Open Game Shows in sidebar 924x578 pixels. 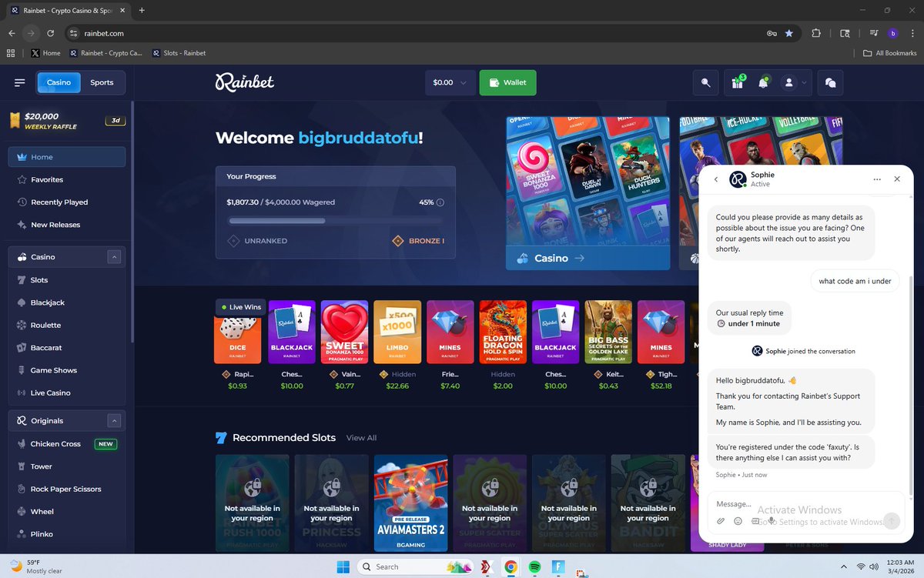tap(67, 370)
